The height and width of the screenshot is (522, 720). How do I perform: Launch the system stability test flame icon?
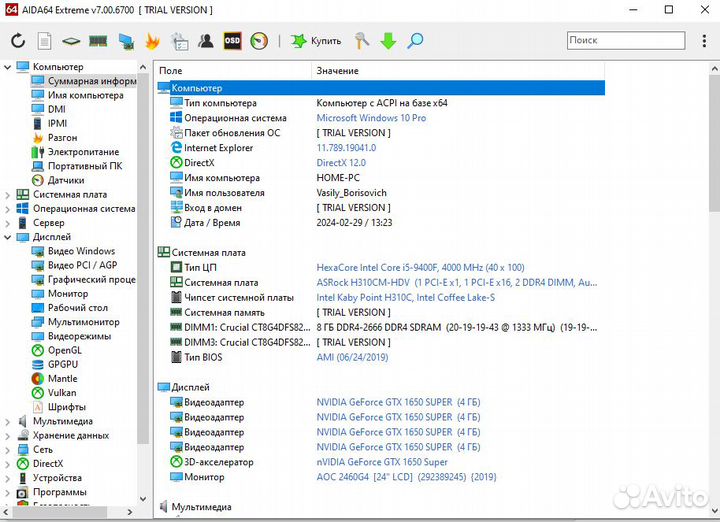[x=152, y=41]
